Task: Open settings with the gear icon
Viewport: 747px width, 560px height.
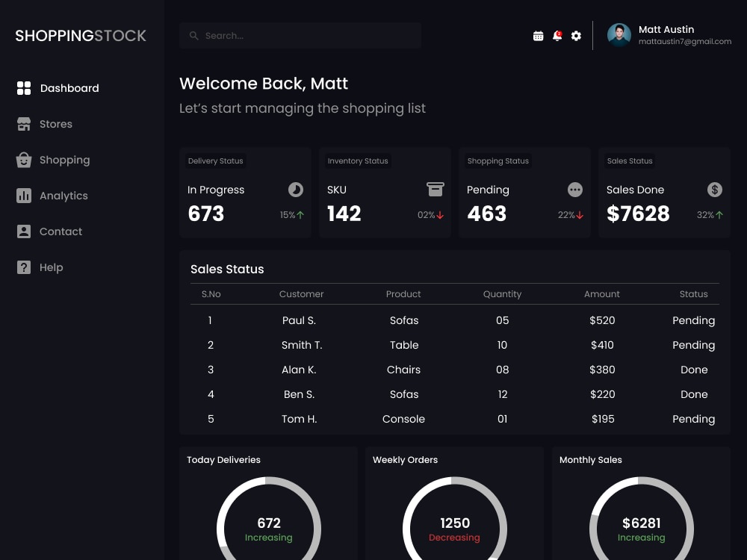Action: (576, 35)
